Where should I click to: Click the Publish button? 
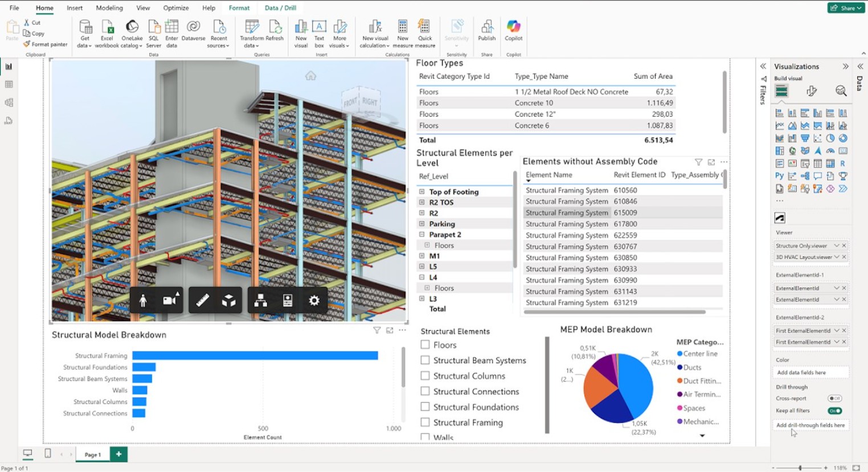(486, 33)
